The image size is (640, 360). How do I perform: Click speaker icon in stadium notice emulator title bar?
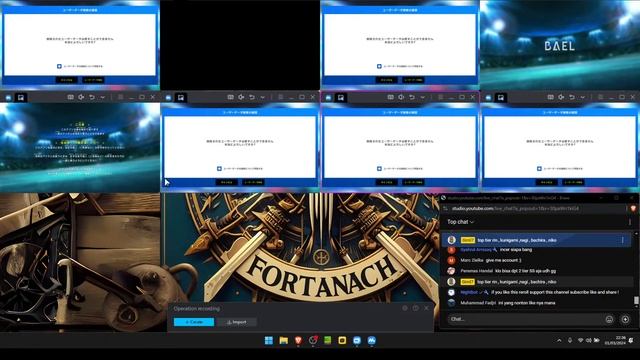81,97
